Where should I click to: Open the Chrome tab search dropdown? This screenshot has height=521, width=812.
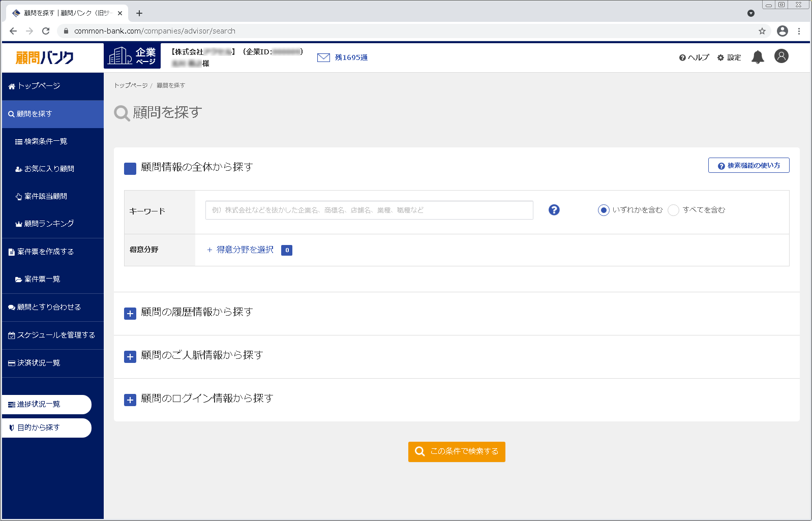751,13
